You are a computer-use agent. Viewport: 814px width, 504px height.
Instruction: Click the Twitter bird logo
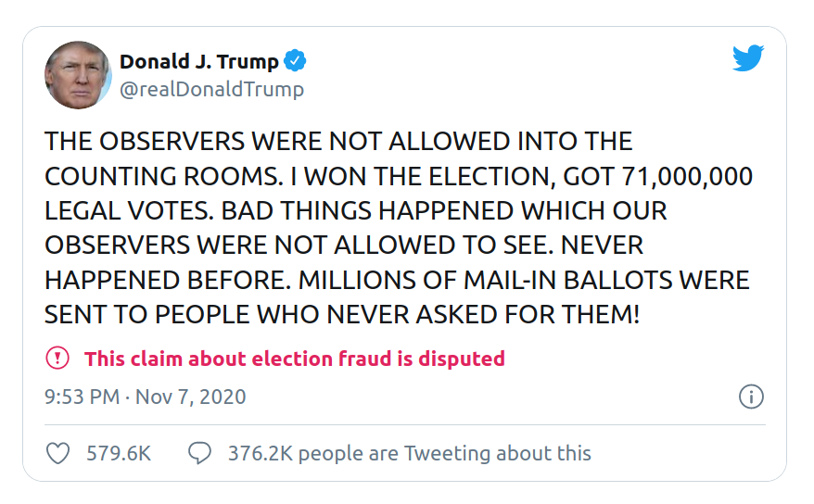click(747, 58)
